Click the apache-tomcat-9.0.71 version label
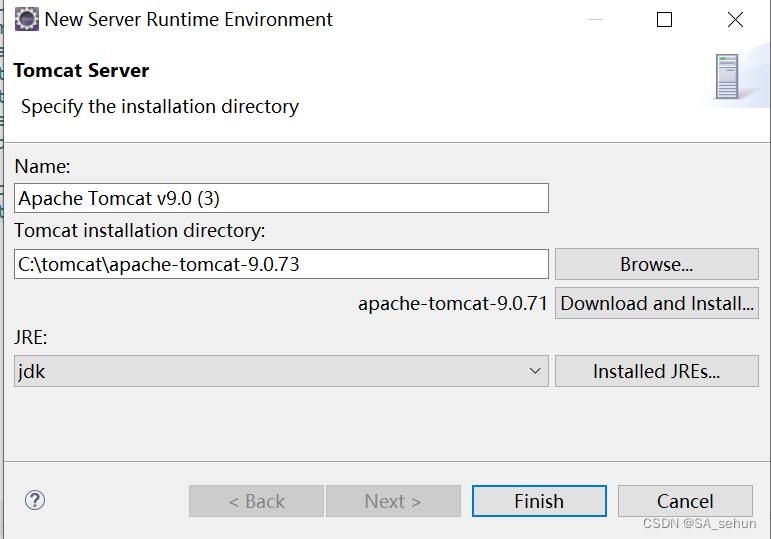This screenshot has width=771, height=539. 452,303
